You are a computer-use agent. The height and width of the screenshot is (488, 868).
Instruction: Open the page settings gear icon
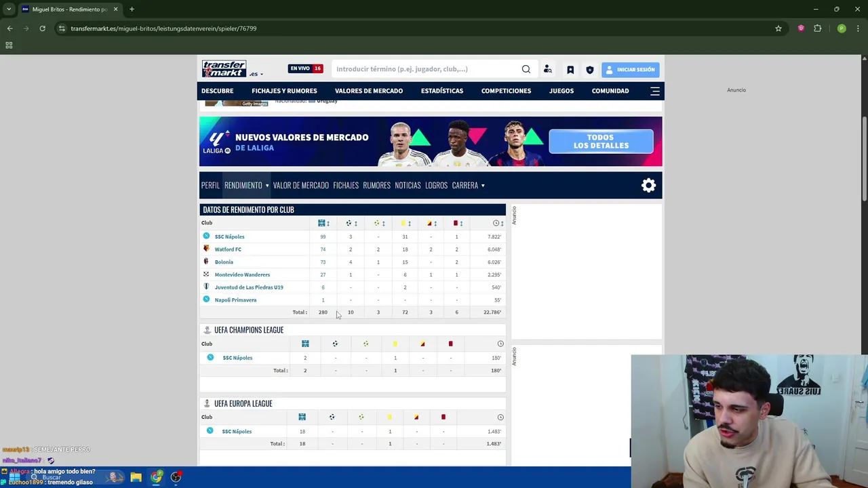649,185
